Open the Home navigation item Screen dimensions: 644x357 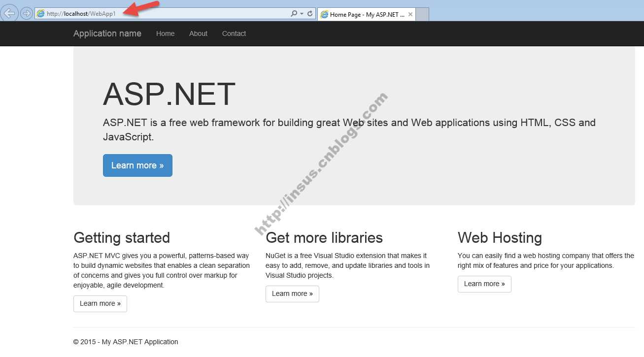pyautogui.click(x=165, y=33)
